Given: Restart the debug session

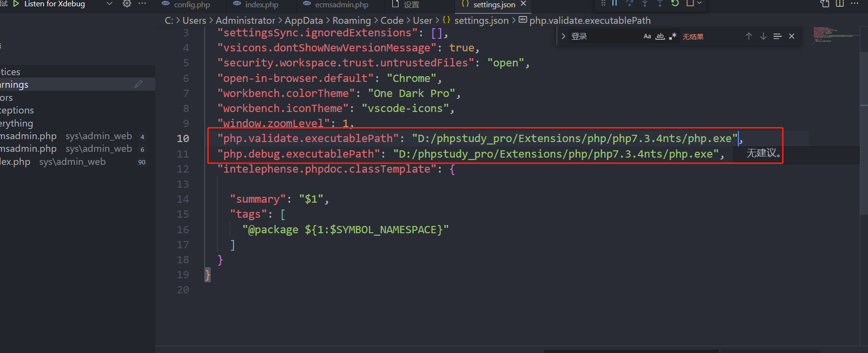Looking at the screenshot, I should 675,3.
